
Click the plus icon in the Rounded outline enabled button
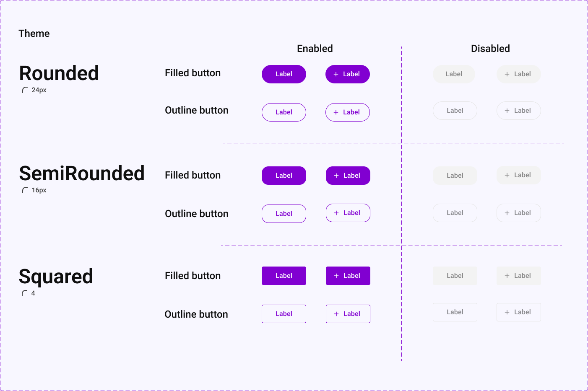tap(336, 112)
